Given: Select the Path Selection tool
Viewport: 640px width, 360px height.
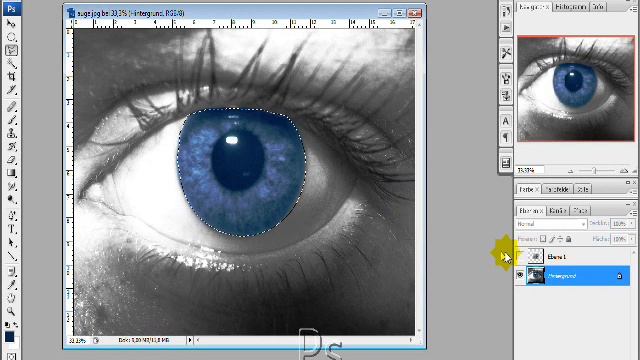Looking at the screenshot, I should pos(11,243).
